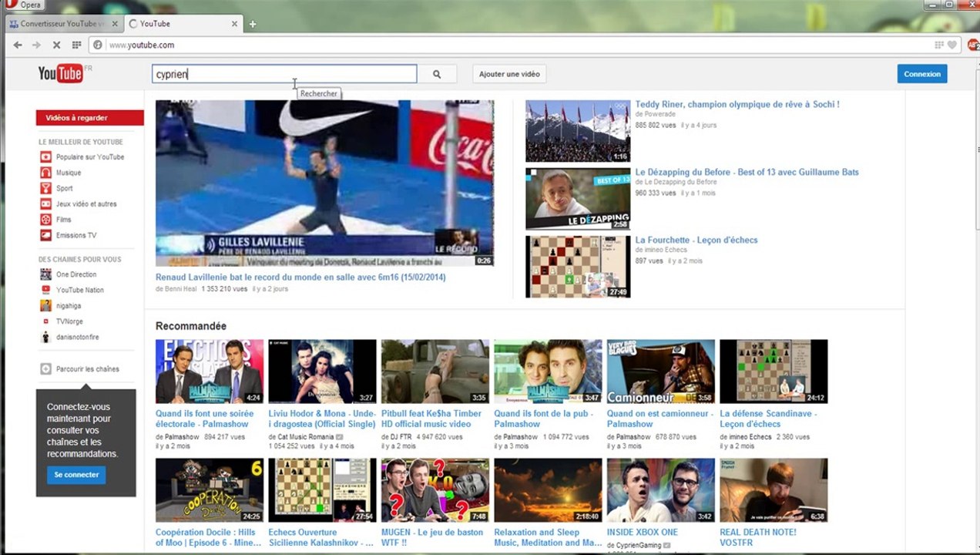Click the Le Dézapping thumbnail

[578, 199]
